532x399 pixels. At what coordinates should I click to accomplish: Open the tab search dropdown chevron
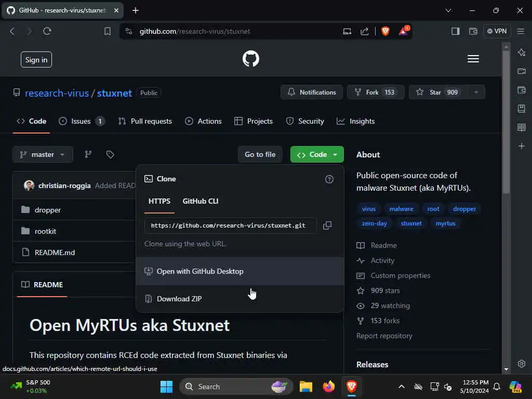[448, 10]
